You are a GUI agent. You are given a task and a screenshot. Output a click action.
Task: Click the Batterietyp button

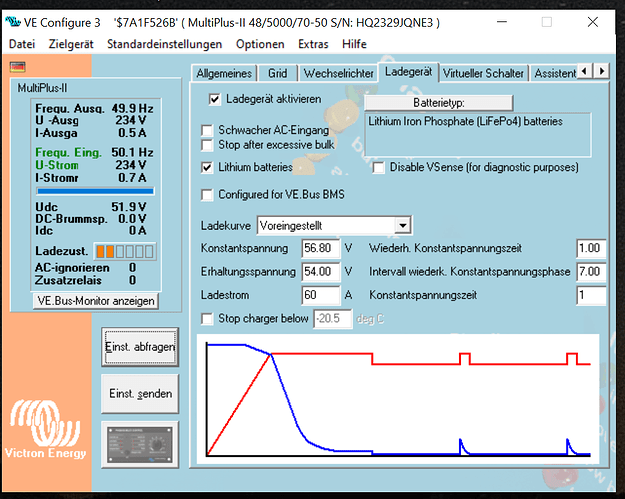(x=438, y=103)
